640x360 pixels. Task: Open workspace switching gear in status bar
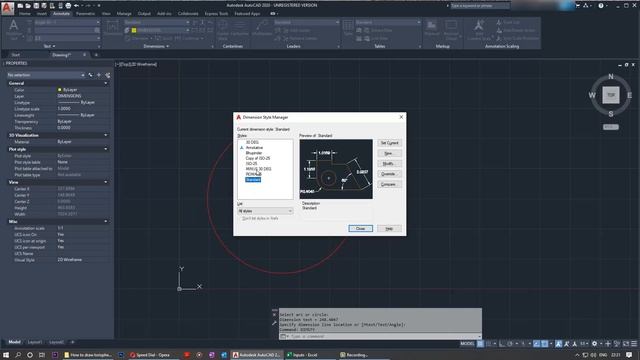(594, 344)
